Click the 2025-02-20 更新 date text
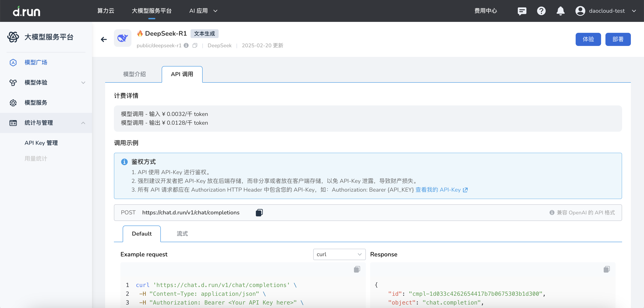 (262, 45)
